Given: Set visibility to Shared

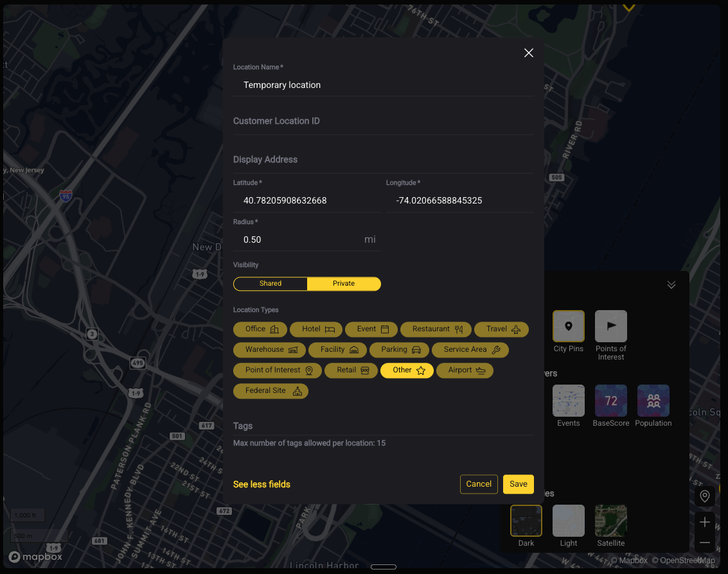Looking at the screenshot, I should [271, 284].
